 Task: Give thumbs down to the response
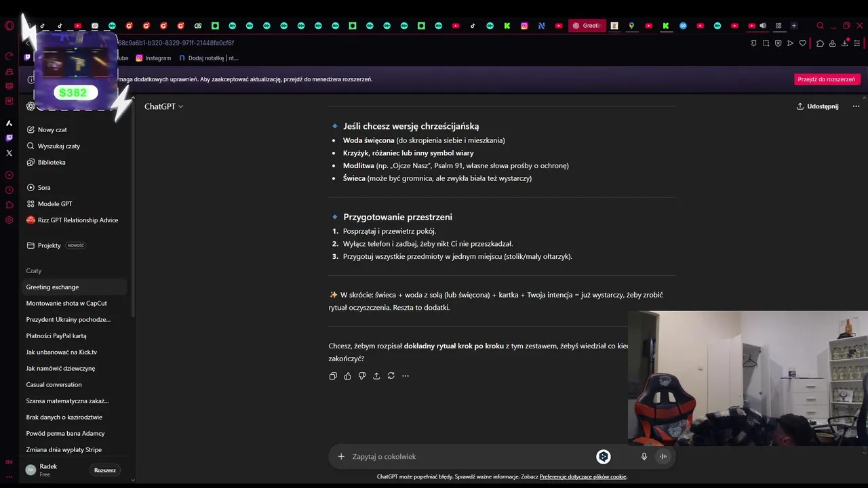[x=362, y=375]
